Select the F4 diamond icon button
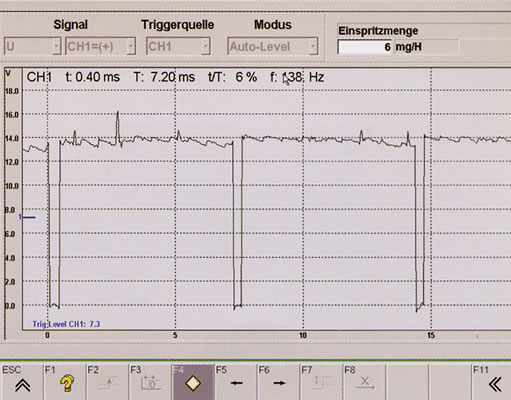The width and height of the screenshot is (511, 400). point(193,383)
